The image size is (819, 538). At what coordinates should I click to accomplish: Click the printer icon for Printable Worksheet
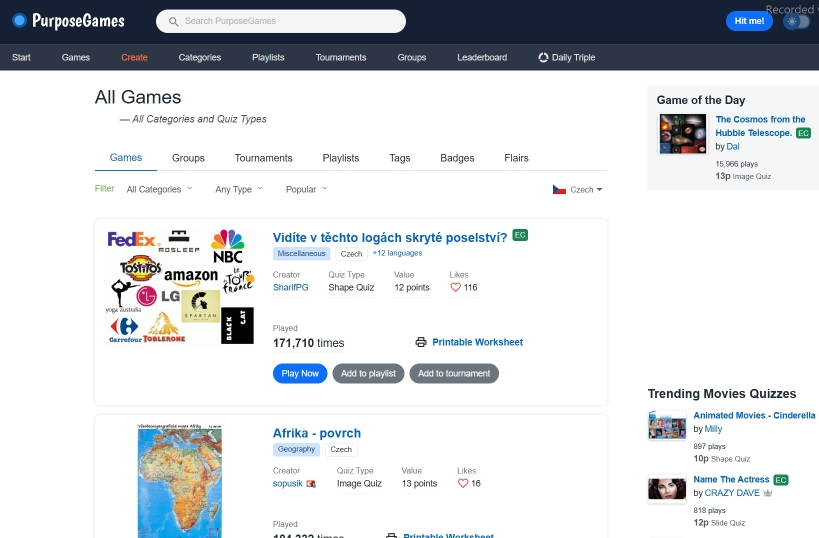coord(421,342)
